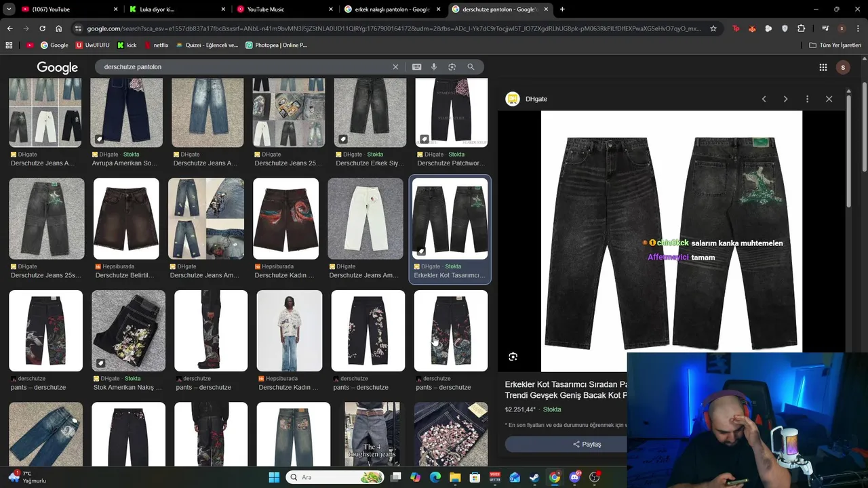
Task: Open the large jeans preview image
Action: 671,241
